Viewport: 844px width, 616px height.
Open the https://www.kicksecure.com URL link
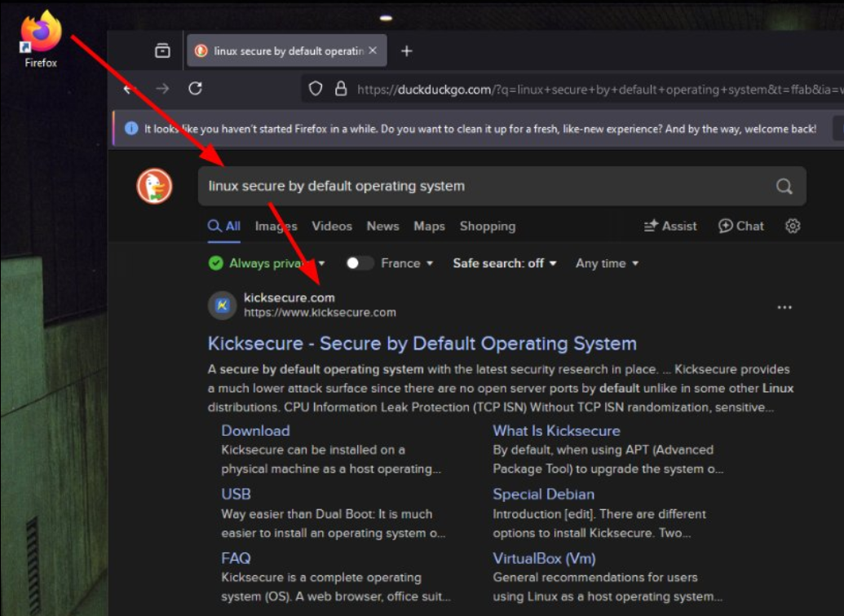pyautogui.click(x=320, y=313)
